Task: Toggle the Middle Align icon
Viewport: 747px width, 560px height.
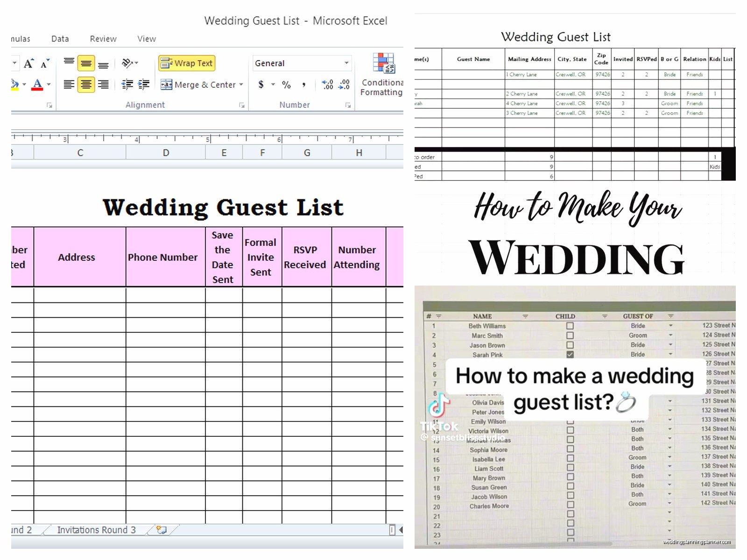Action: [x=86, y=63]
